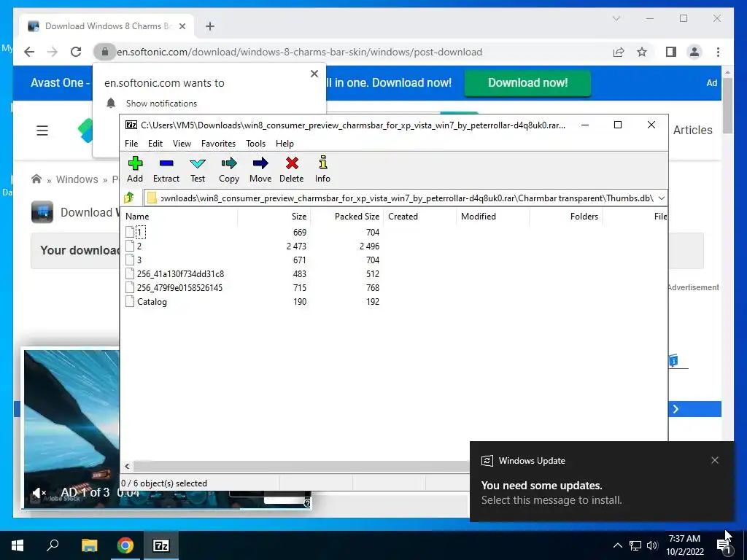The height and width of the screenshot is (560, 747).
Task: Click the 7-Zip taskbar icon
Action: [x=161, y=545]
